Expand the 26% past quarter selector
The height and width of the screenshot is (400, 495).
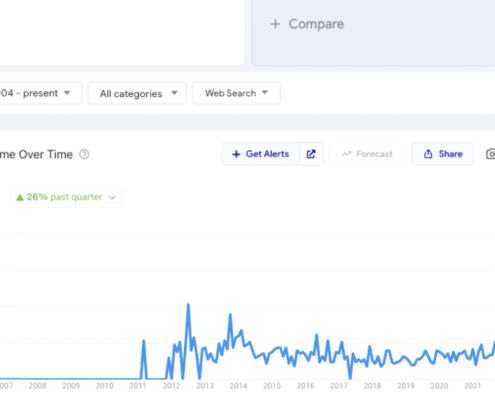(67, 197)
